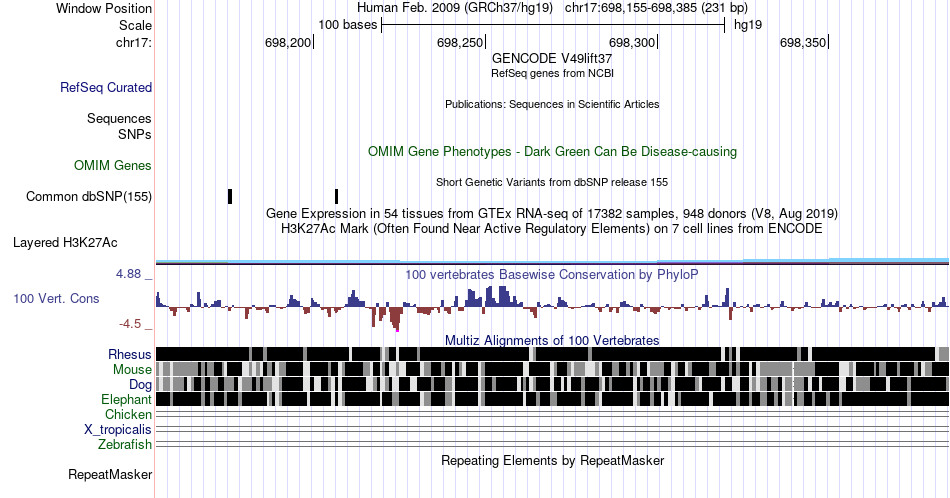This screenshot has height=498, width=950.
Task: Click the first dbSNP variant marker
Action: [x=230, y=196]
